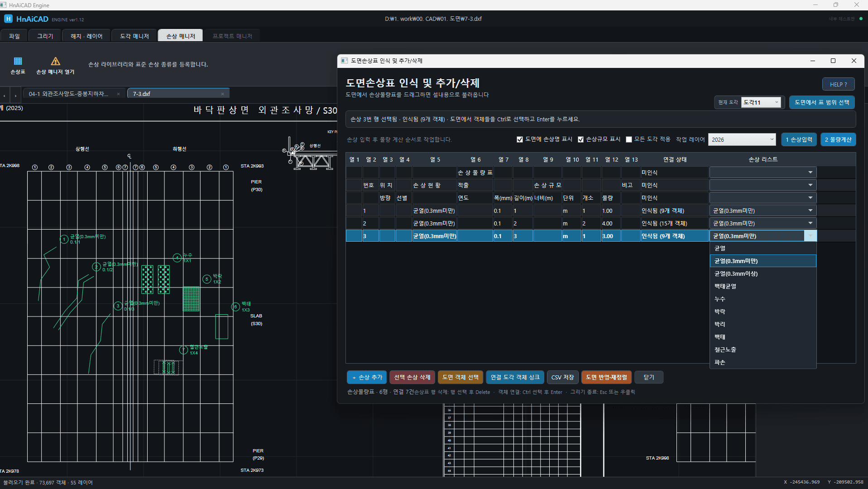The image size is (868, 489).
Task: Expand 손상 리스트 dropdown in row 2
Action: pyautogui.click(x=810, y=223)
